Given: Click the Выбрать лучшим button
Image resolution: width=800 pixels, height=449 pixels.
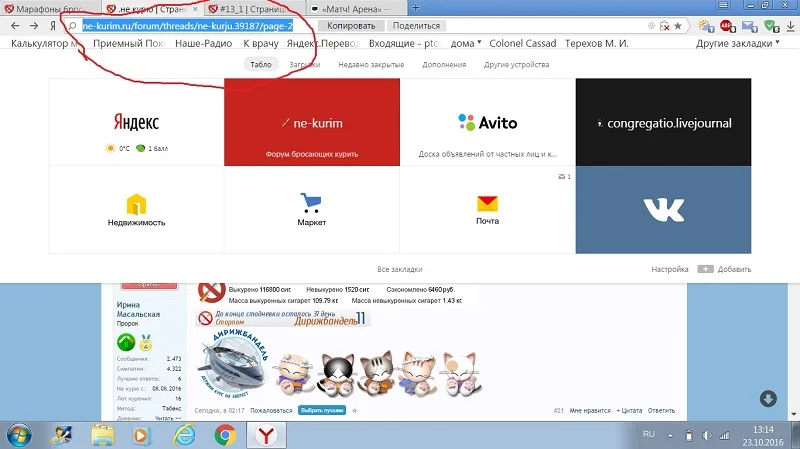Looking at the screenshot, I should [322, 410].
